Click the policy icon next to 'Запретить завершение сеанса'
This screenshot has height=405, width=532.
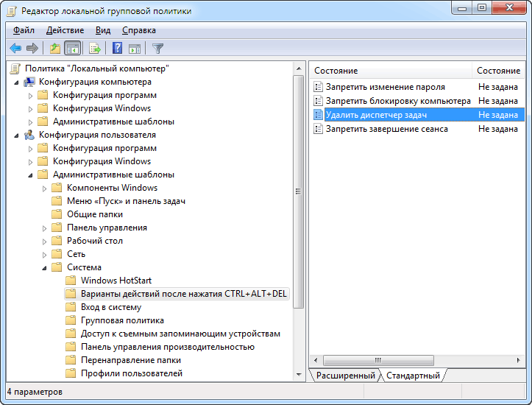[318, 129]
